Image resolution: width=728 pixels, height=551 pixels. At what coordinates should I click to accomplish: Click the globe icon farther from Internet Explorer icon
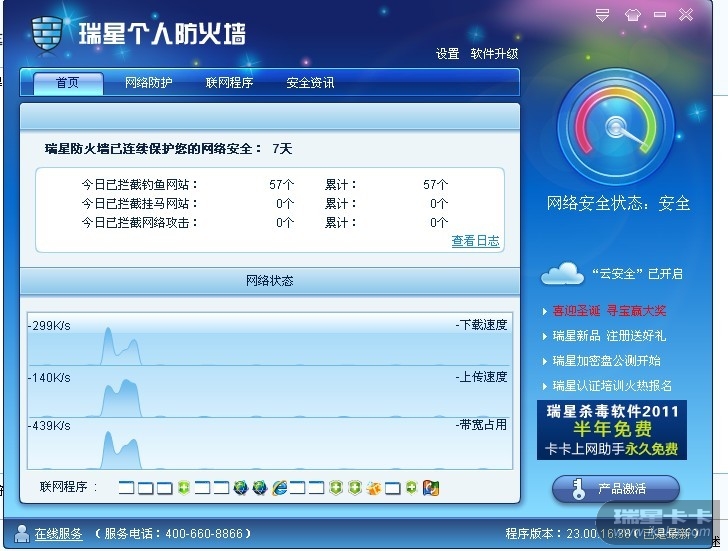tap(240, 487)
